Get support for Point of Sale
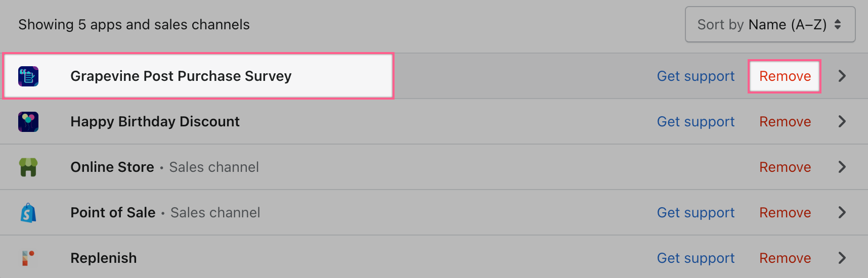The image size is (868, 278). coord(696,212)
